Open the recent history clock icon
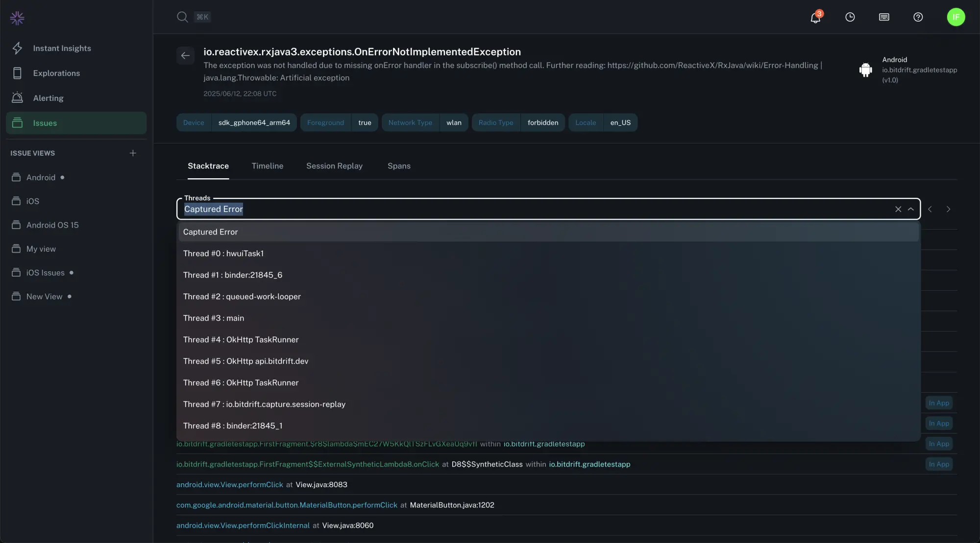980x543 pixels. [850, 17]
